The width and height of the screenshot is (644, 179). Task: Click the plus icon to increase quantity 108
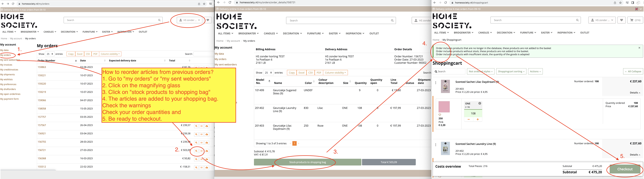[478, 120]
